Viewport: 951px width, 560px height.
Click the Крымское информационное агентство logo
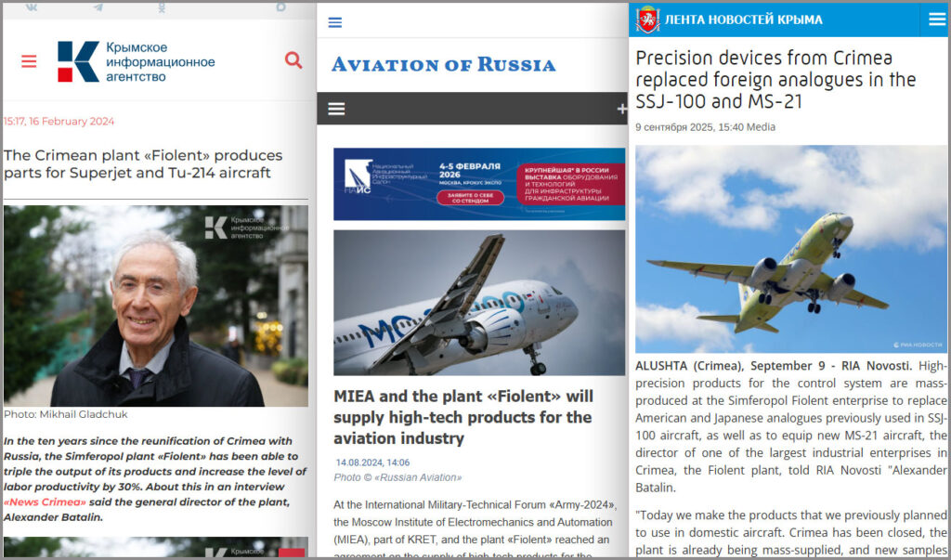pyautogui.click(x=137, y=61)
